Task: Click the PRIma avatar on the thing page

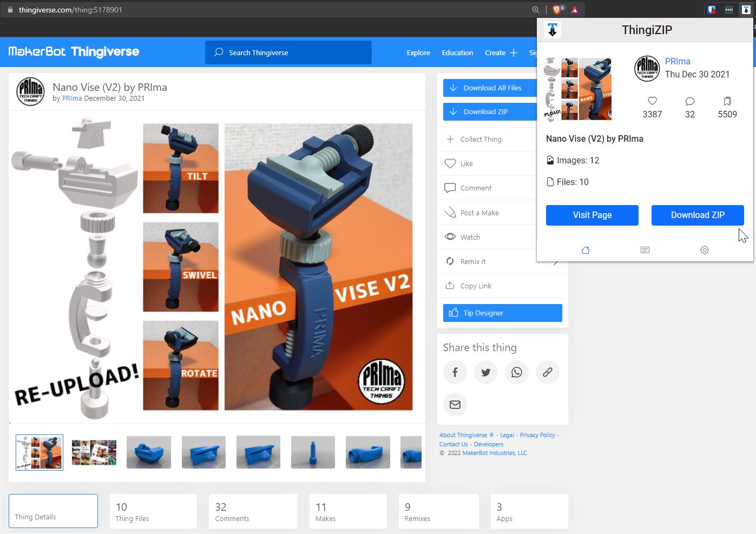Action: (x=30, y=91)
